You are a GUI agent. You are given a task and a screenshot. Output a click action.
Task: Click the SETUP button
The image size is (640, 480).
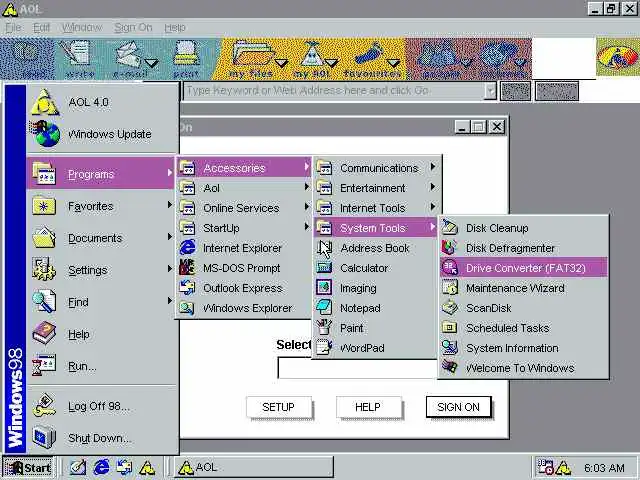[x=278, y=407]
